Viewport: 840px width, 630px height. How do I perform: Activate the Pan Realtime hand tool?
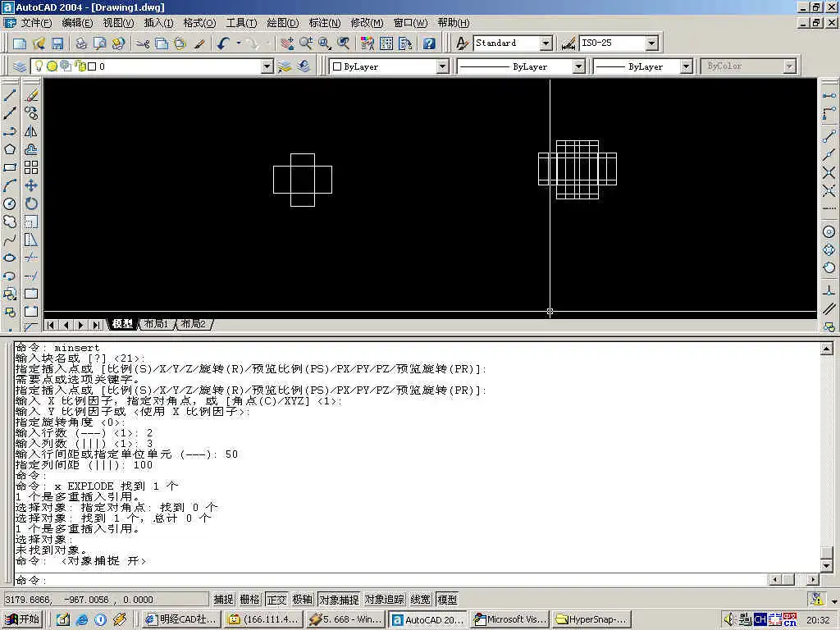pyautogui.click(x=288, y=43)
